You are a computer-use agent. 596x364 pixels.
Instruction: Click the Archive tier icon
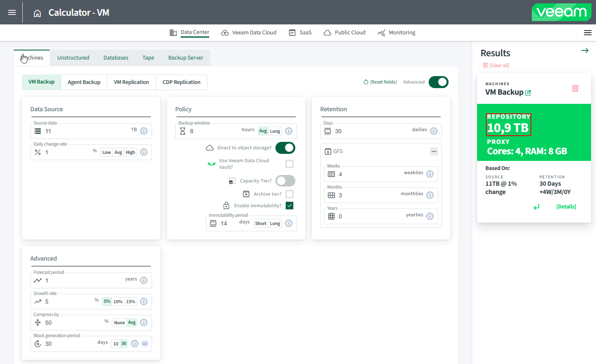coord(246,194)
